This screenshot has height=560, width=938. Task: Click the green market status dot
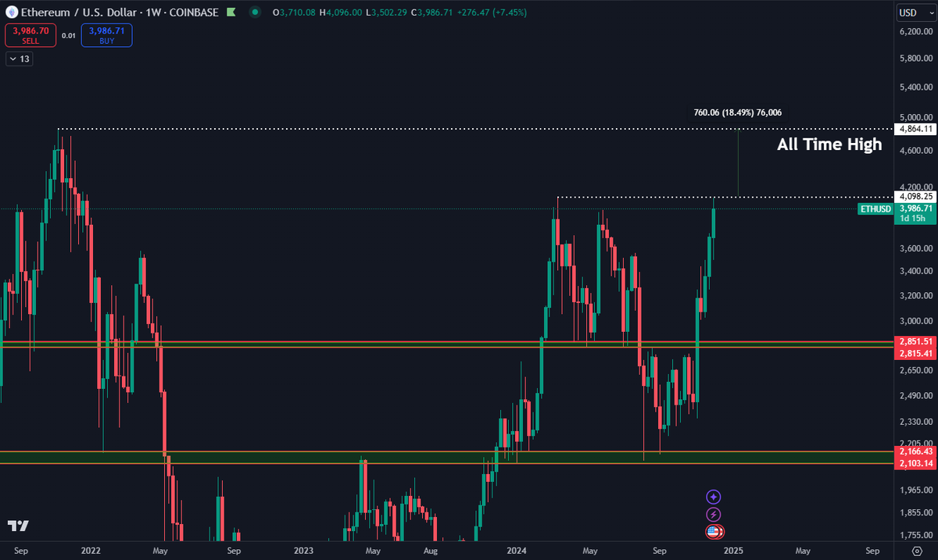coord(255,12)
